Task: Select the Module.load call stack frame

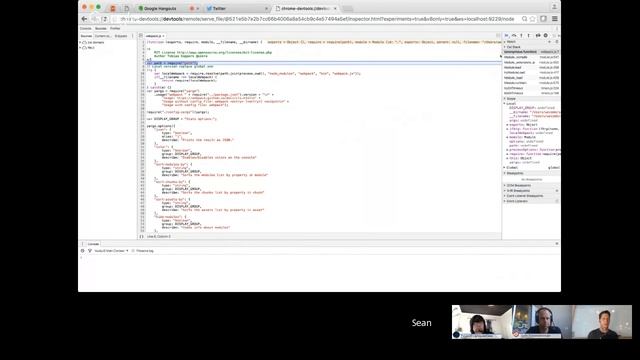Action: [x=531, y=67]
